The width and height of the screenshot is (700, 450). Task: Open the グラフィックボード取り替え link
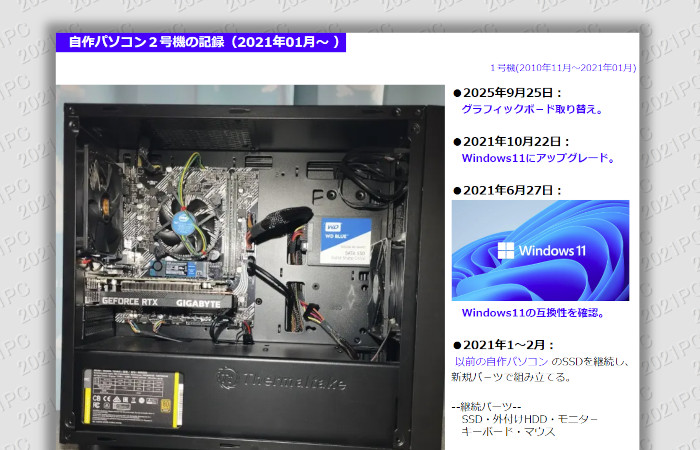[532, 109]
